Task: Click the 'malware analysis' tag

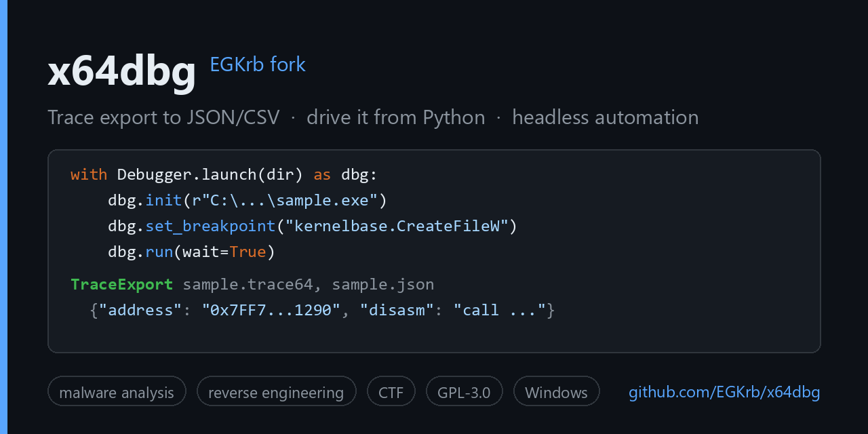Action: point(117,391)
